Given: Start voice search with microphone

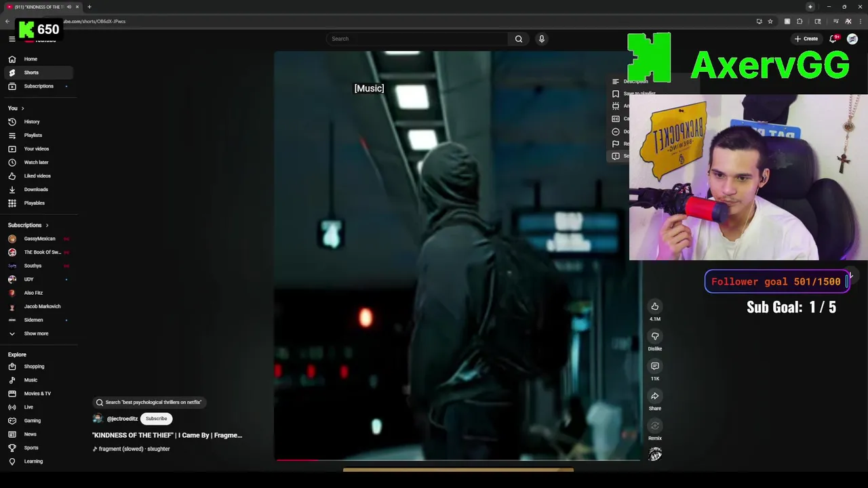Looking at the screenshot, I should tap(542, 39).
